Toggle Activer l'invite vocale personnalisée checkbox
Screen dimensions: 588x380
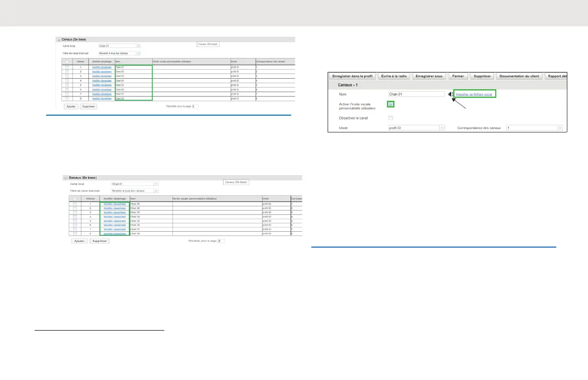pos(391,104)
